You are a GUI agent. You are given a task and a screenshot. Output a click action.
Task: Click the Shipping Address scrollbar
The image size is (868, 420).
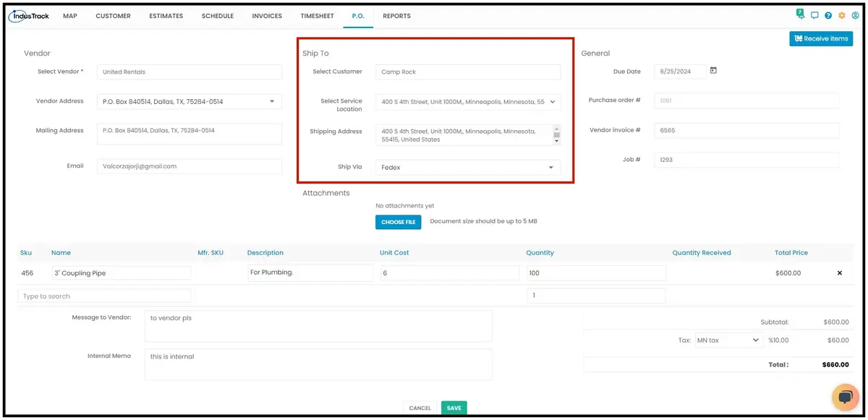click(x=557, y=134)
